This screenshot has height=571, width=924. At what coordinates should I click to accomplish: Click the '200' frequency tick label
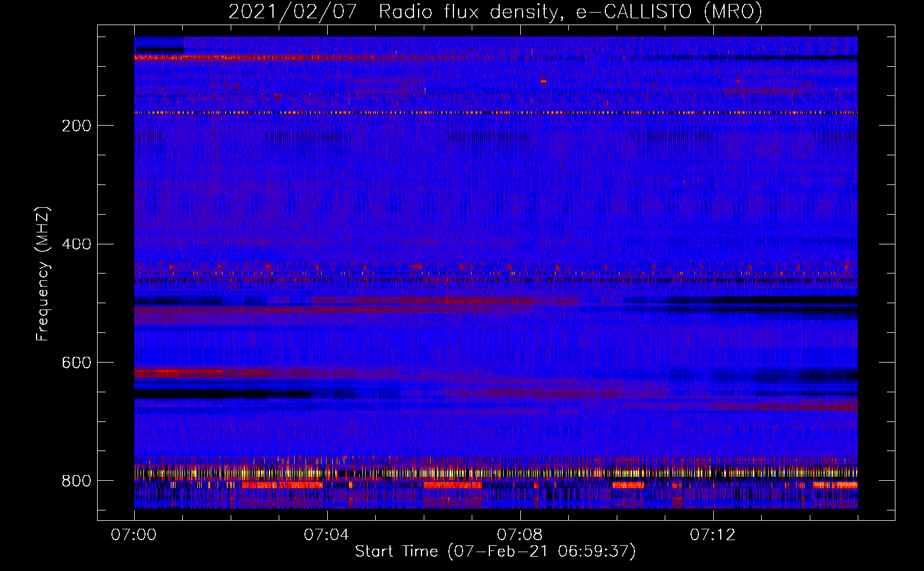(x=77, y=126)
